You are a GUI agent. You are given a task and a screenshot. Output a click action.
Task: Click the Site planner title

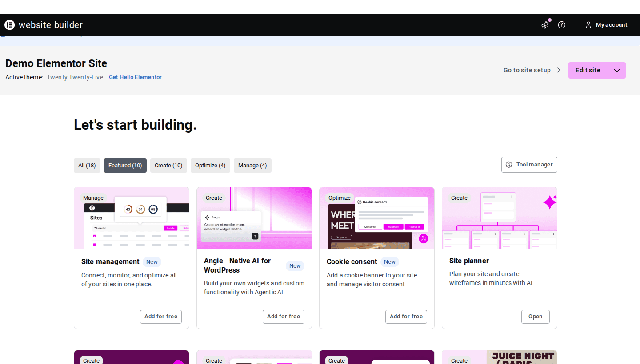(x=469, y=261)
